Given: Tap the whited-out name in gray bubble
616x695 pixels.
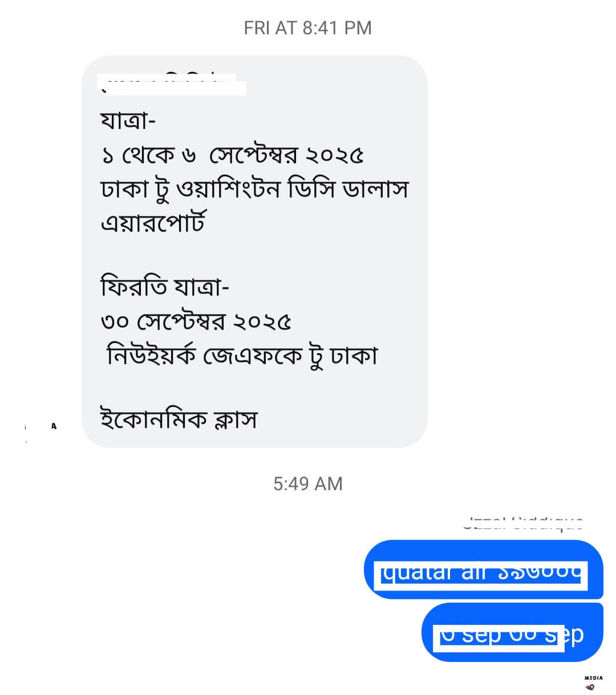Looking at the screenshot, I should coord(173,84).
